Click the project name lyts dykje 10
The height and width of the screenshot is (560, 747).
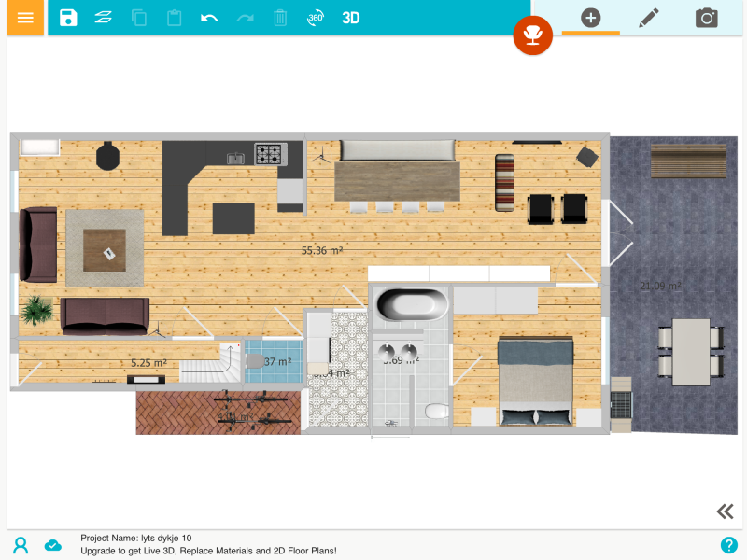135,539
